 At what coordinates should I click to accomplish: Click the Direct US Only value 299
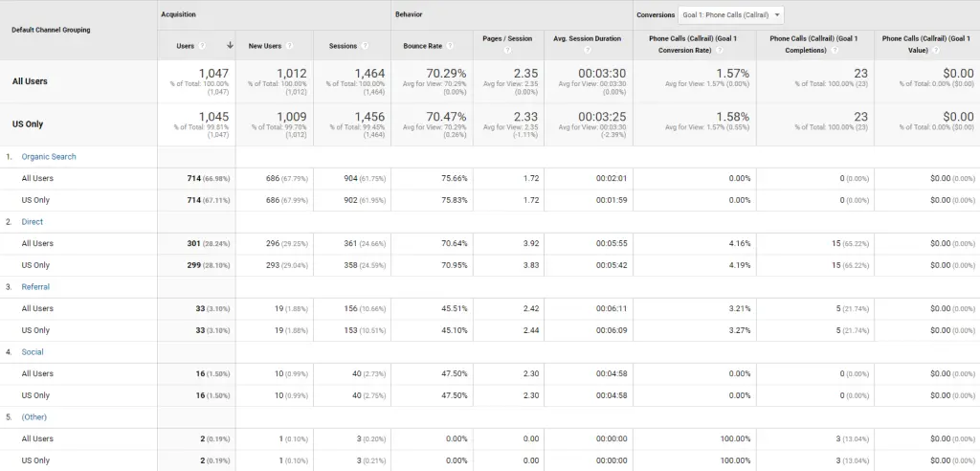(193, 265)
